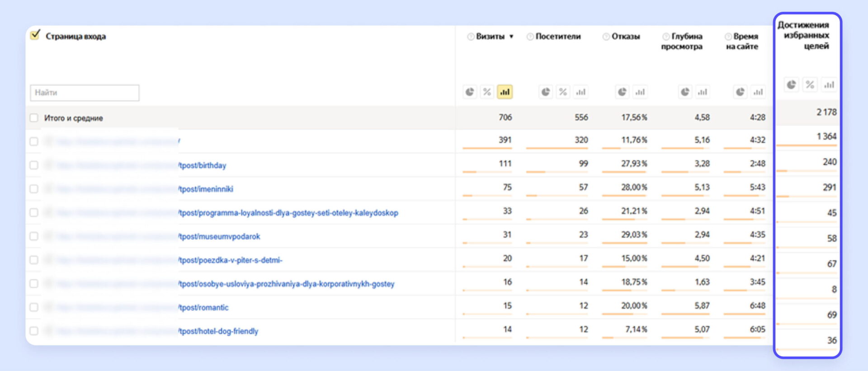This screenshot has width=868, height=371.
Task: Select bar chart icon under Отказы column
Action: point(640,92)
